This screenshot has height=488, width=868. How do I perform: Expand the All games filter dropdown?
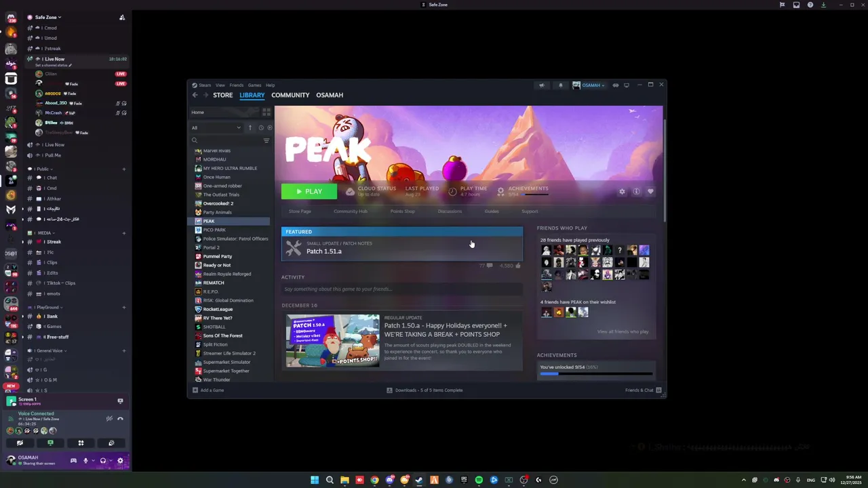click(x=216, y=127)
